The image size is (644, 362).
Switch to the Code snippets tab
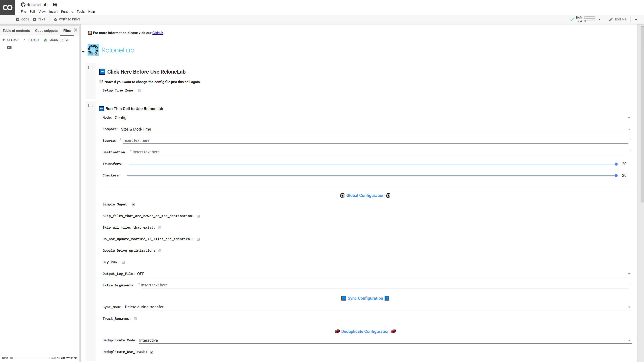coord(46,31)
